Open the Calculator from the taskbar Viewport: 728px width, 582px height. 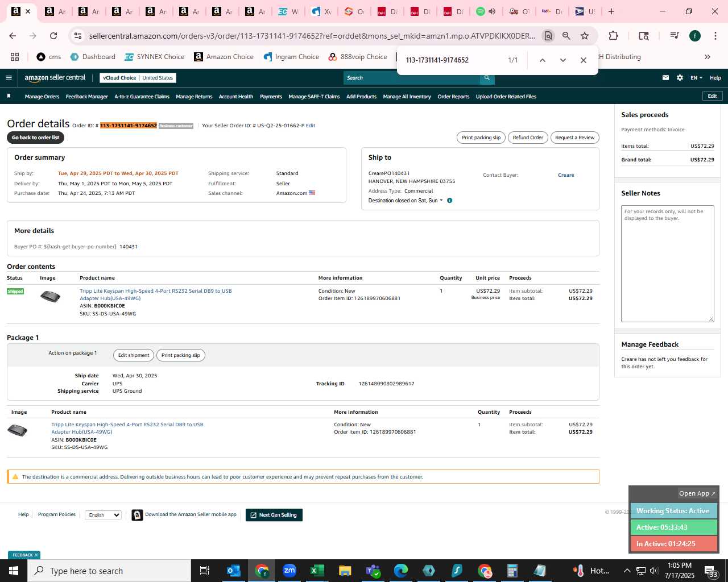click(512, 571)
